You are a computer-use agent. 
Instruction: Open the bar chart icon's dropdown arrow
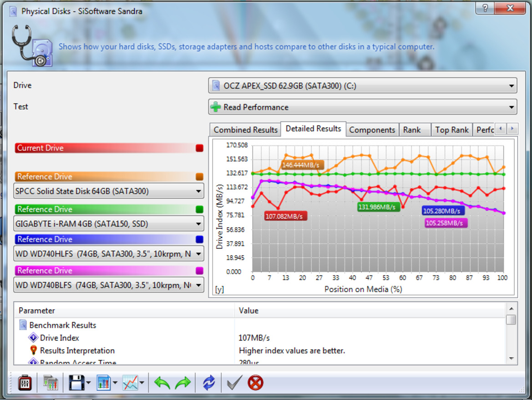coord(115,383)
